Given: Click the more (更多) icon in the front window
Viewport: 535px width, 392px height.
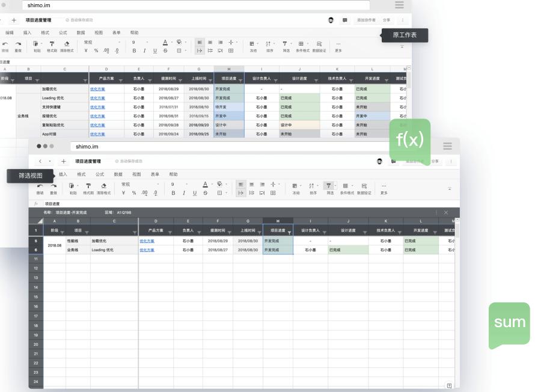Looking at the screenshot, I should (384, 186).
